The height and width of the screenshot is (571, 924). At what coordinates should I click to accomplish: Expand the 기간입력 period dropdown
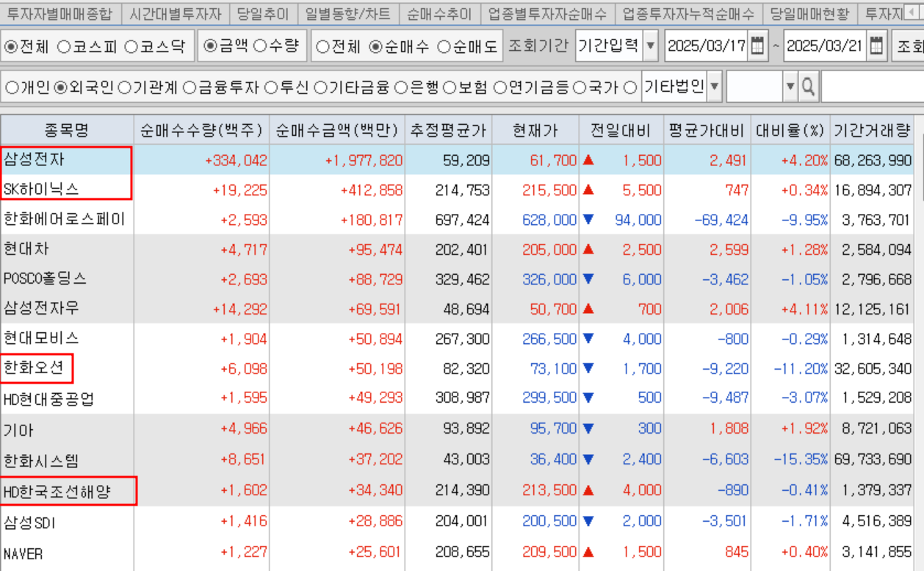(650, 46)
